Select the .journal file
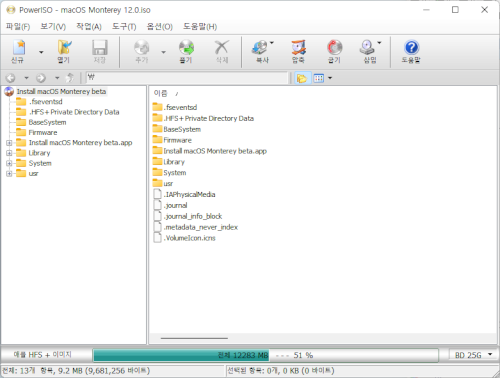 point(170,205)
